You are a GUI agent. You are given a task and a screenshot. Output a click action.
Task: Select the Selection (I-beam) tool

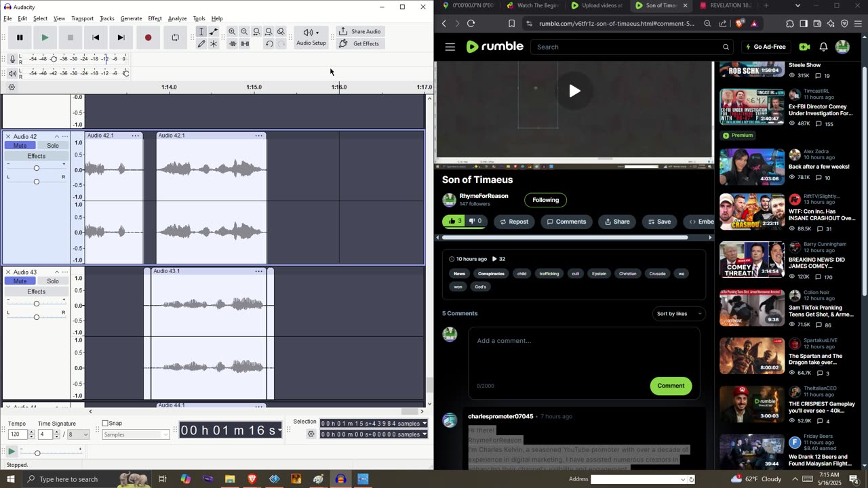point(201,32)
